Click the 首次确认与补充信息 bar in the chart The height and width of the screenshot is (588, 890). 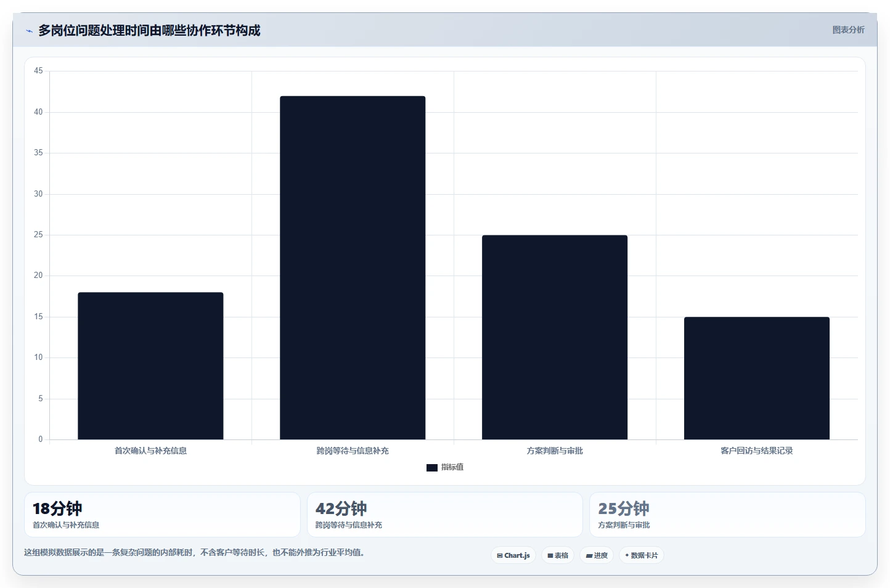click(x=150, y=366)
